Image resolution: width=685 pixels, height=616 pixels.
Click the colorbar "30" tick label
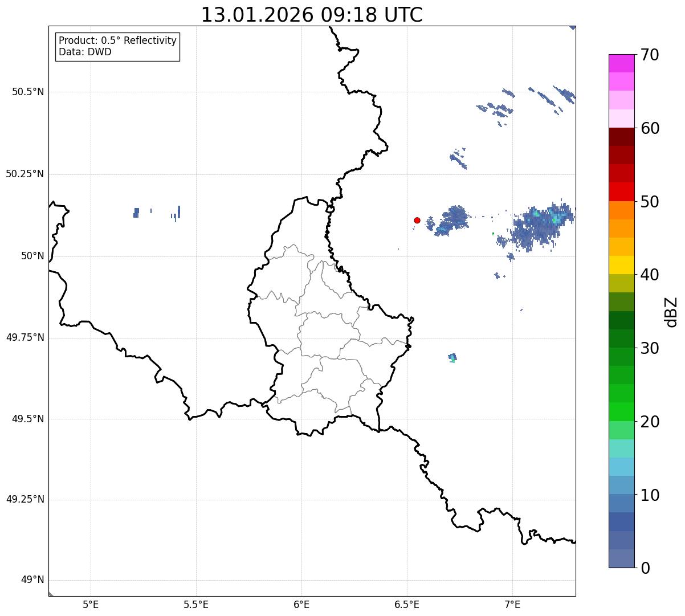click(650, 348)
